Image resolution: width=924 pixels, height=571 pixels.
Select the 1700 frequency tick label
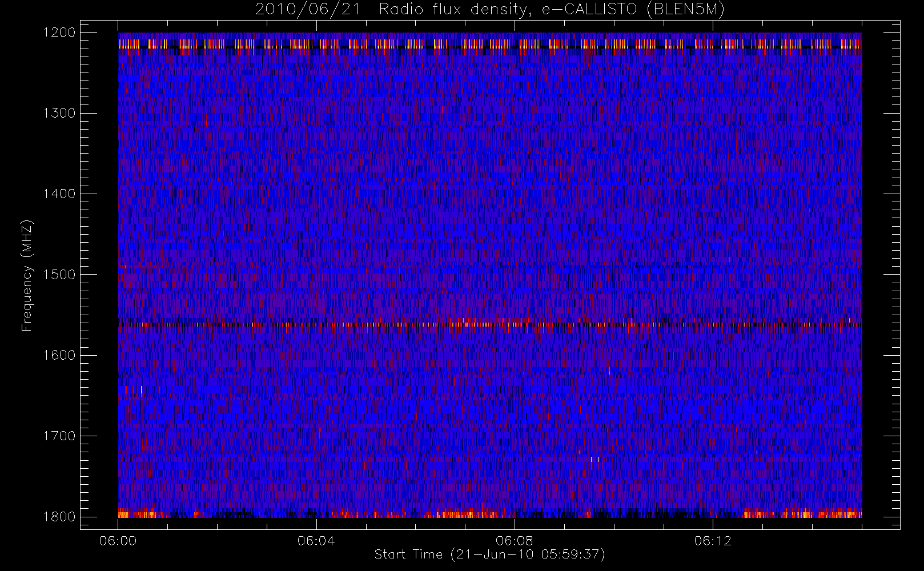coord(59,436)
